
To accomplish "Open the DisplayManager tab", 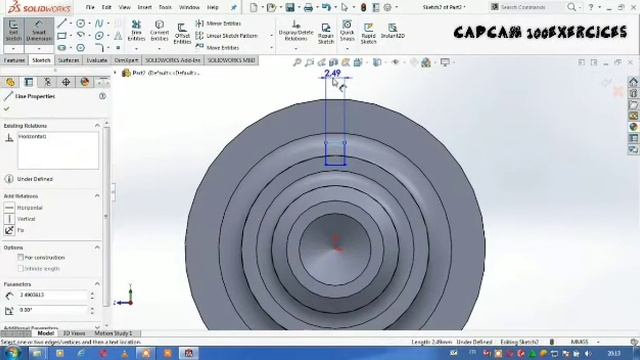I will point(84,82).
